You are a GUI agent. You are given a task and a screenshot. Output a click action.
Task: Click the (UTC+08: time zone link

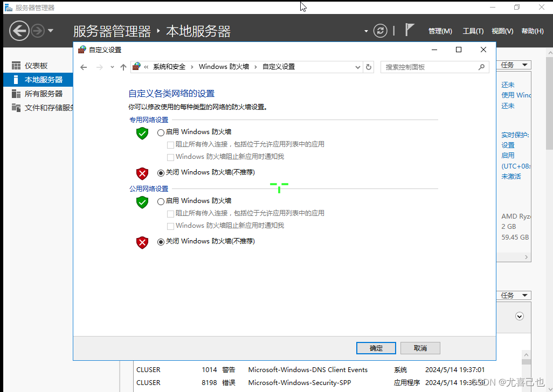tap(516, 166)
